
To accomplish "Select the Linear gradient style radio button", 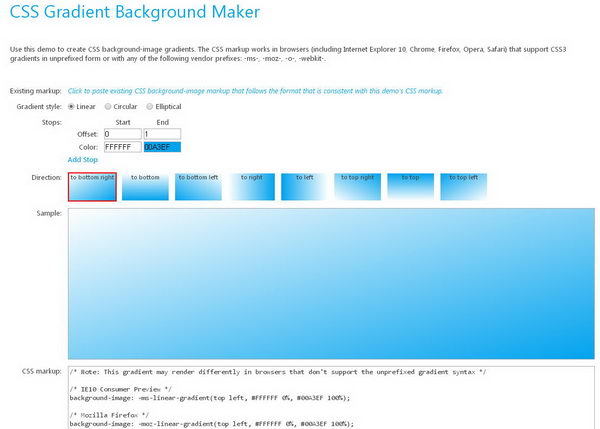I will 71,107.
